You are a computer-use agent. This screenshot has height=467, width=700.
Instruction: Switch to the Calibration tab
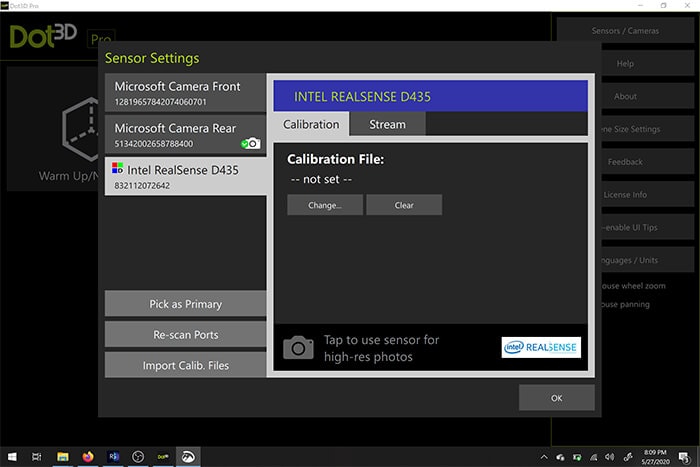pyautogui.click(x=311, y=124)
